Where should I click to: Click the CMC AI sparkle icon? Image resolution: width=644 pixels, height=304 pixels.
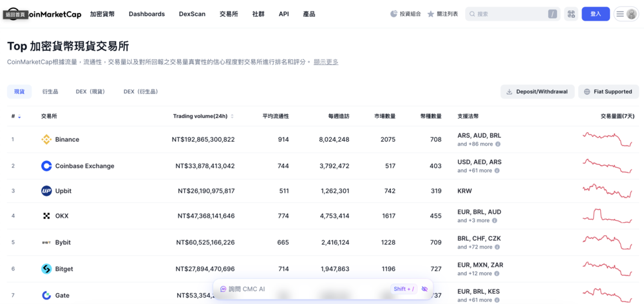pyautogui.click(x=223, y=289)
